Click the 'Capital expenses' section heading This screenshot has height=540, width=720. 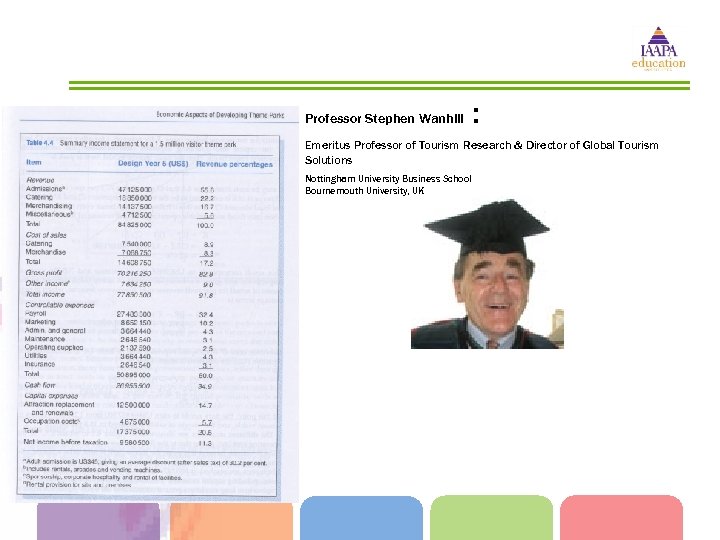pos(51,396)
